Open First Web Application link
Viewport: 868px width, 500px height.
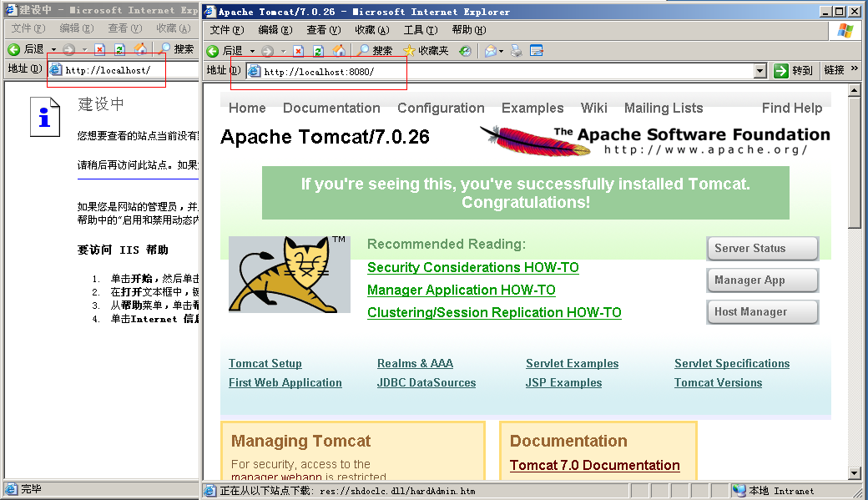[285, 382]
